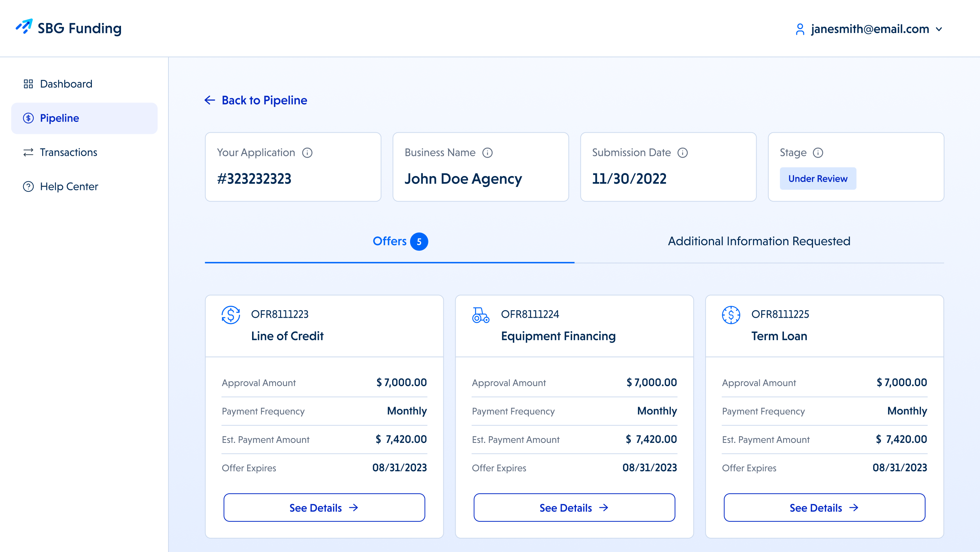This screenshot has height=552, width=980.
Task: Click the back arrow icon before Back to Pipeline
Action: (x=210, y=100)
